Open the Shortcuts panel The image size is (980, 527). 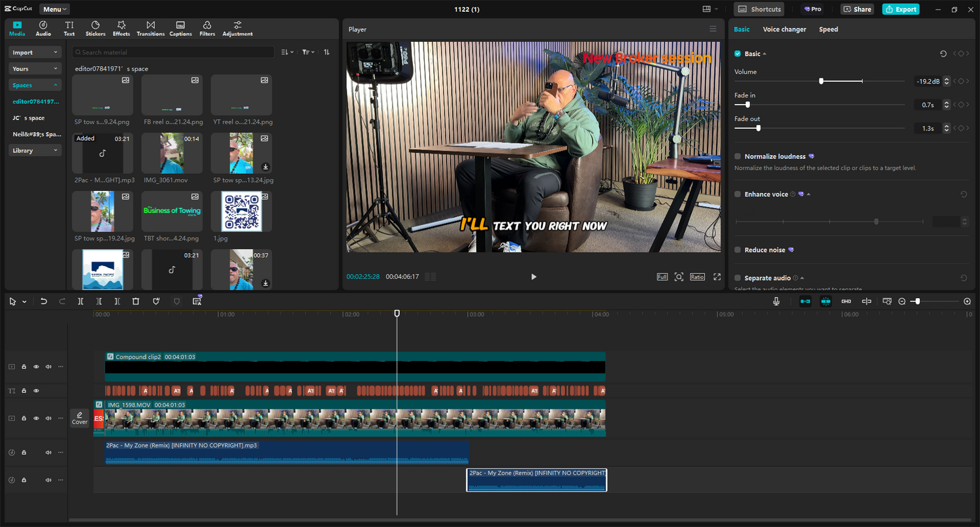pos(759,9)
